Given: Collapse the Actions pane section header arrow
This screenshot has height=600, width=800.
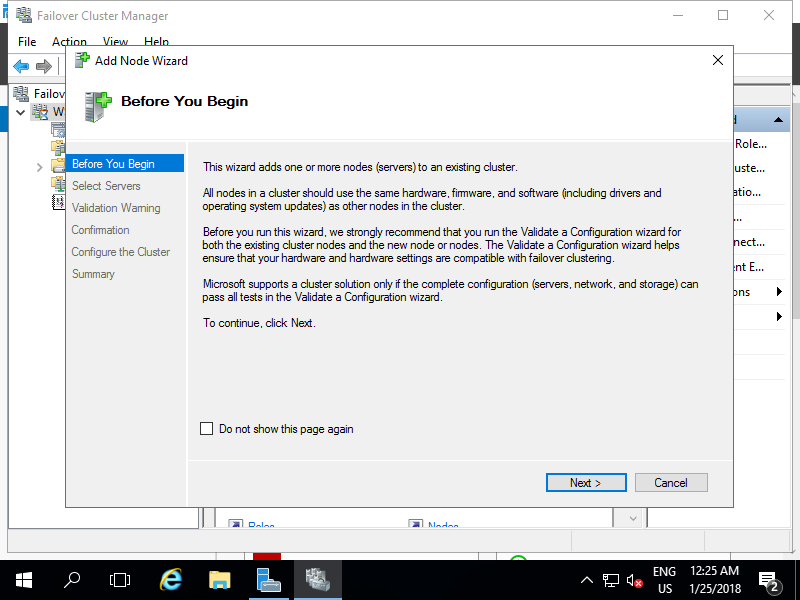Looking at the screenshot, I should (x=778, y=119).
